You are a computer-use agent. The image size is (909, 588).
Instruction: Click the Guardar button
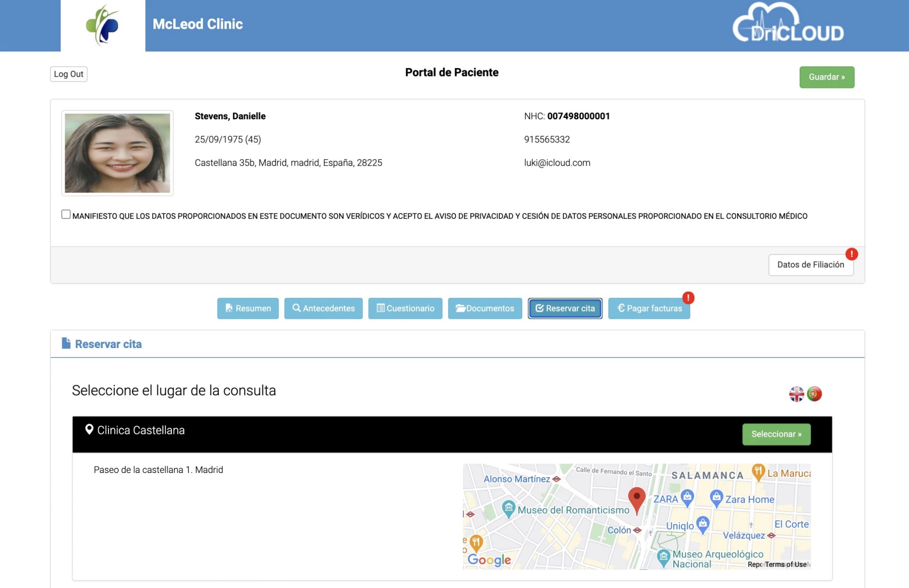tap(827, 77)
